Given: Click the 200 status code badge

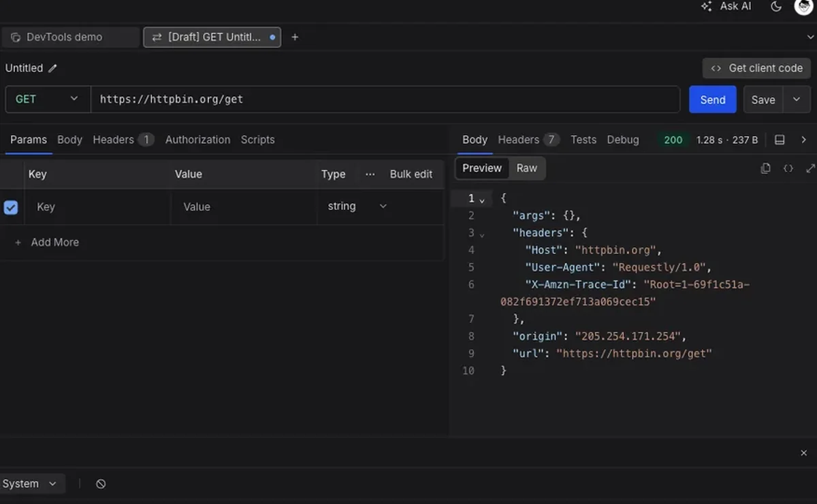Looking at the screenshot, I should click(x=673, y=139).
